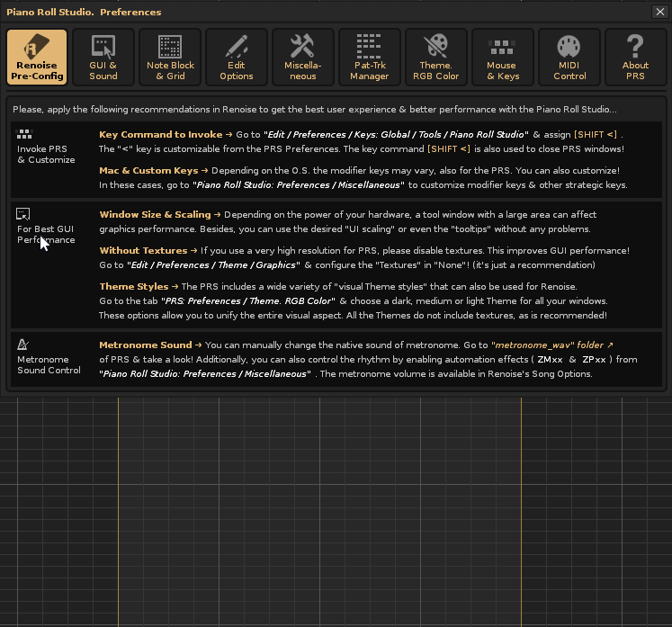Click the For Best GUI Performance icon

coord(23,213)
